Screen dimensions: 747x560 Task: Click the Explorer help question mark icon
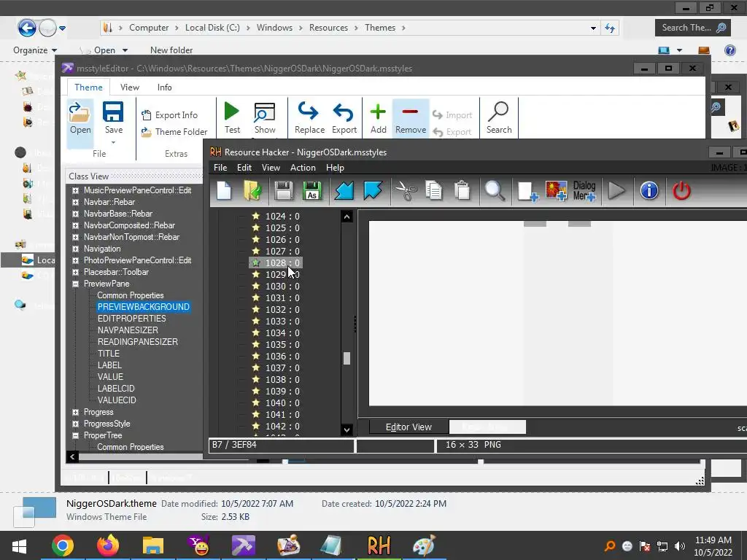(729, 50)
